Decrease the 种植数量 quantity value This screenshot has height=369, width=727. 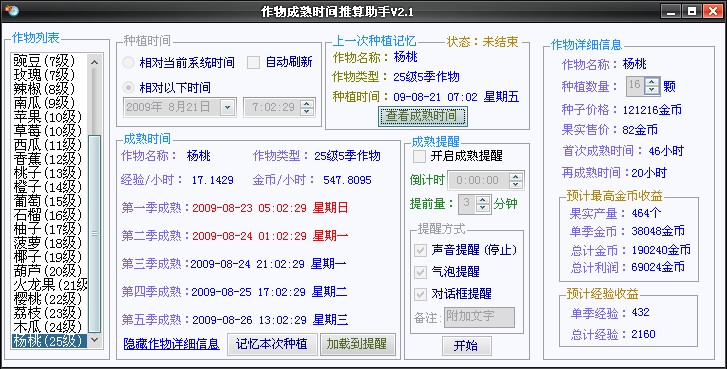[652, 90]
